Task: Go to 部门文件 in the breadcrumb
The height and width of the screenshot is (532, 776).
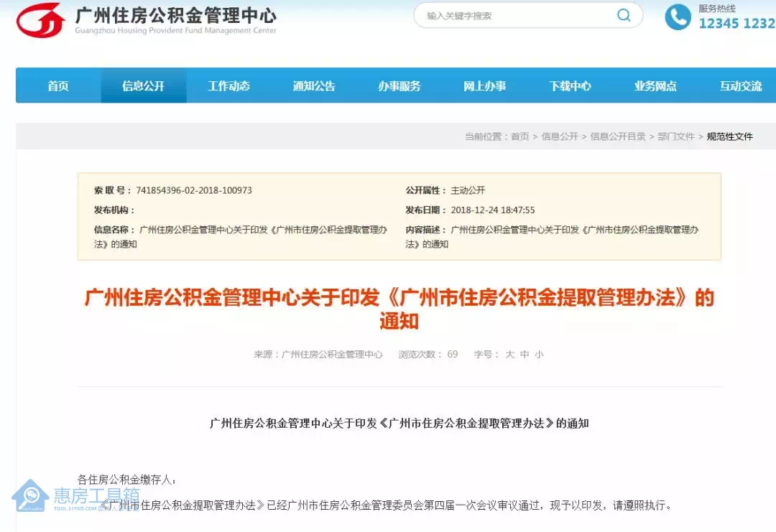Action: pos(676,136)
